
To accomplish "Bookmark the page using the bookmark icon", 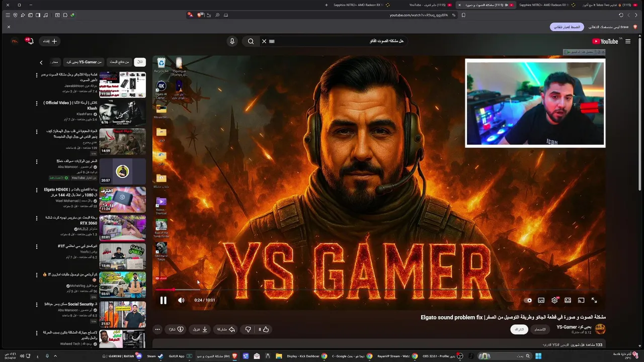I will 463,15.
